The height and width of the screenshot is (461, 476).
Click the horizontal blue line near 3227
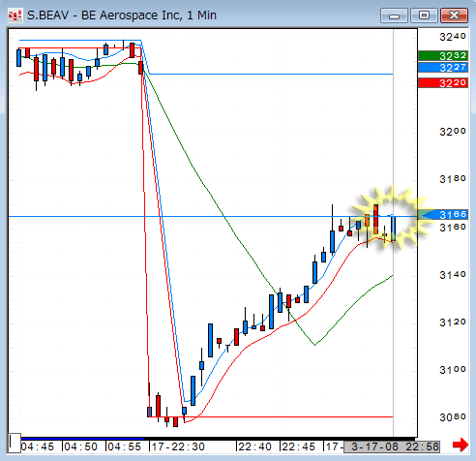(271, 75)
